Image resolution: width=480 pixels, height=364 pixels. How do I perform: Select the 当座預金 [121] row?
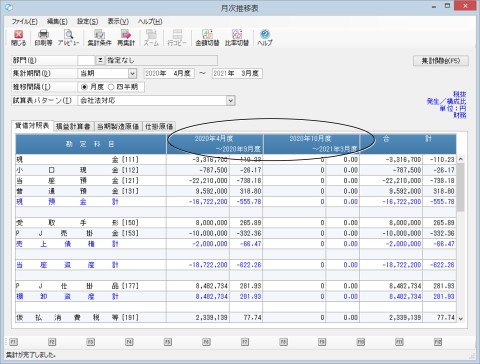pyautogui.click(x=236, y=181)
